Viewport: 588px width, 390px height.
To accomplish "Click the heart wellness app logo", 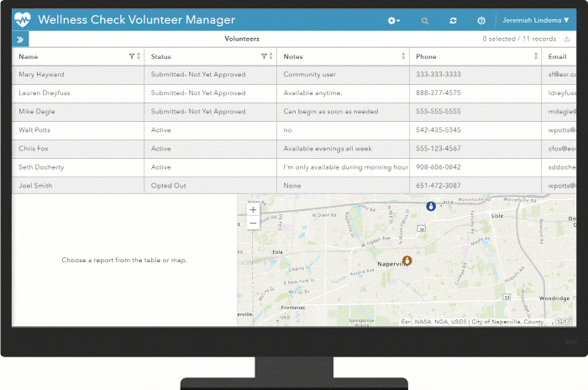I will (x=22, y=19).
